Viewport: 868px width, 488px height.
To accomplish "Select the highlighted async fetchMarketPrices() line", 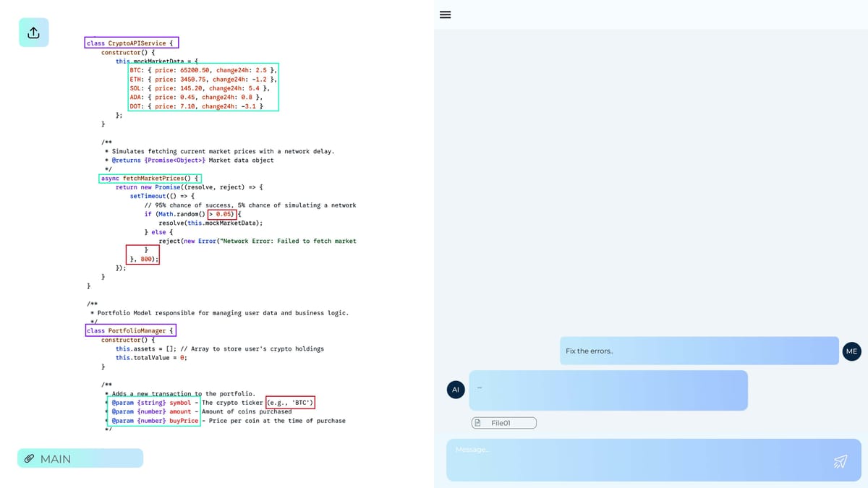I will tap(150, 178).
